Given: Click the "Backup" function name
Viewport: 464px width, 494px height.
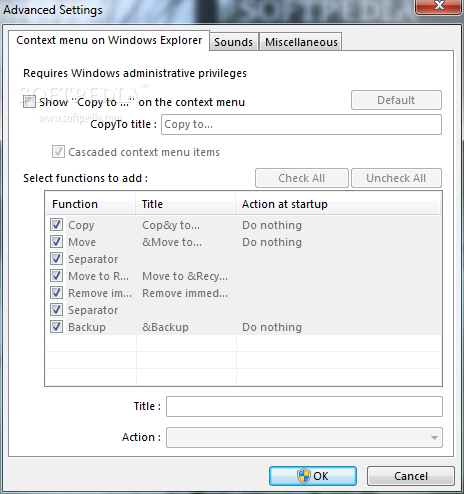Looking at the screenshot, I should pyautogui.click(x=87, y=327).
